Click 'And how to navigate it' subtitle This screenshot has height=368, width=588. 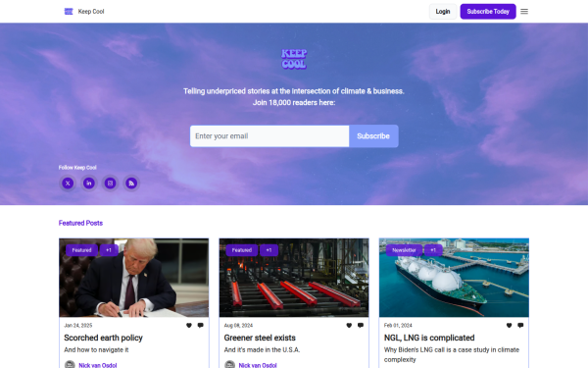point(96,349)
